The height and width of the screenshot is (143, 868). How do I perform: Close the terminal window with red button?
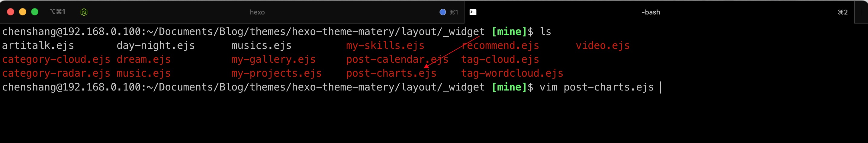[x=11, y=12]
